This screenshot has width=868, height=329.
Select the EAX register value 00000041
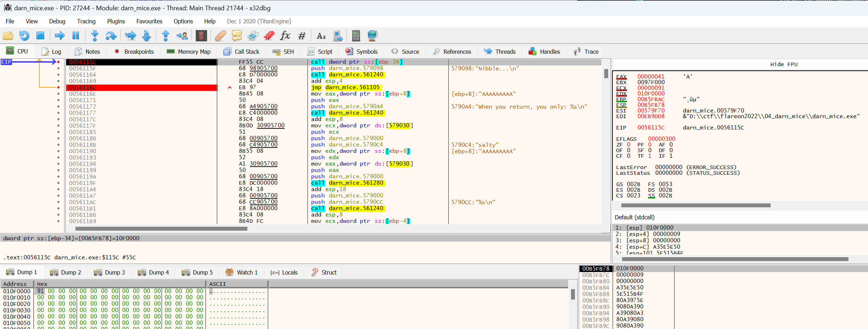click(x=651, y=76)
